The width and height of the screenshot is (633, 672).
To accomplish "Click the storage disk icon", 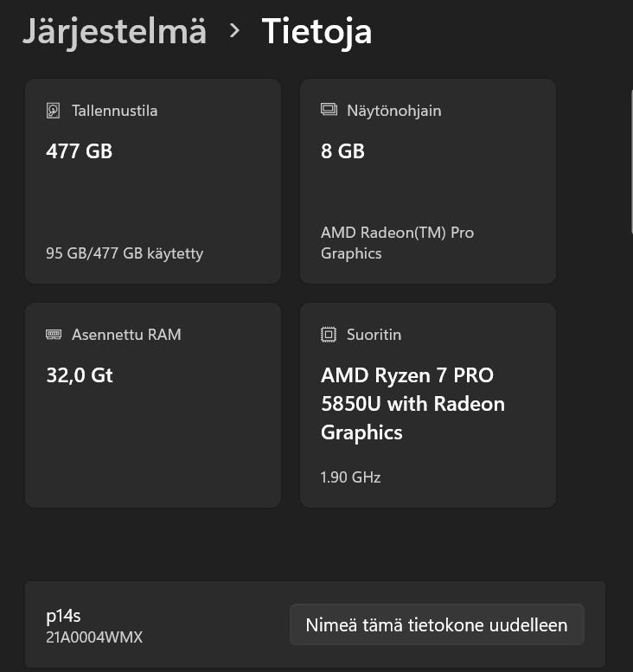I will [x=54, y=111].
